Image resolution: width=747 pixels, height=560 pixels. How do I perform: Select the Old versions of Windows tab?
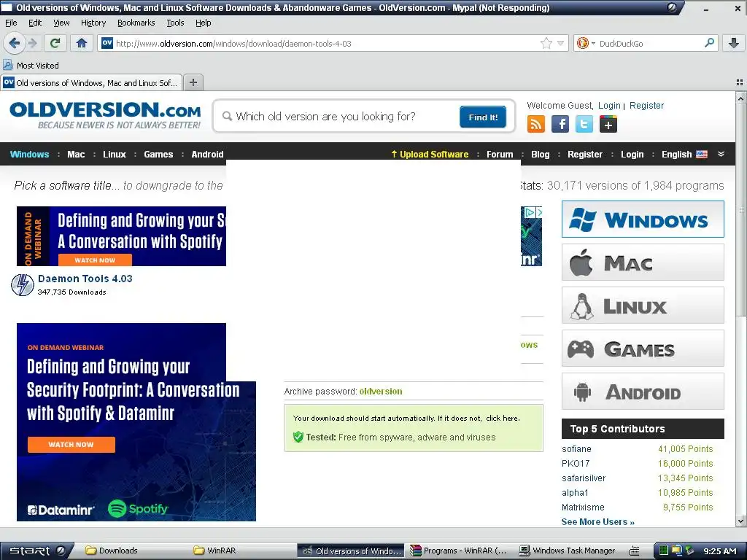point(91,83)
